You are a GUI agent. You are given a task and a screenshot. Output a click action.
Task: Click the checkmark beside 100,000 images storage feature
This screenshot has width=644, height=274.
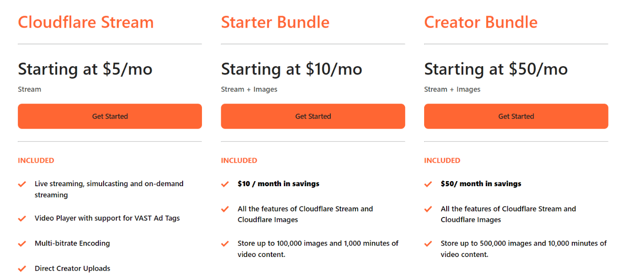tap(225, 244)
